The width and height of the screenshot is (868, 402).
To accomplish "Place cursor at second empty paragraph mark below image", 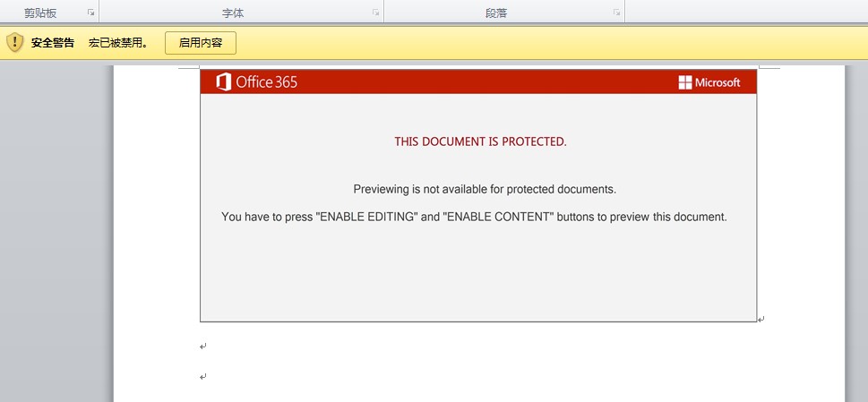I will (x=203, y=377).
